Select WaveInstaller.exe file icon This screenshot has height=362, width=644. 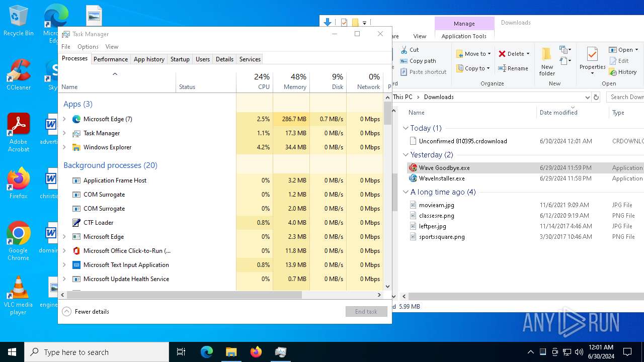coord(413,178)
